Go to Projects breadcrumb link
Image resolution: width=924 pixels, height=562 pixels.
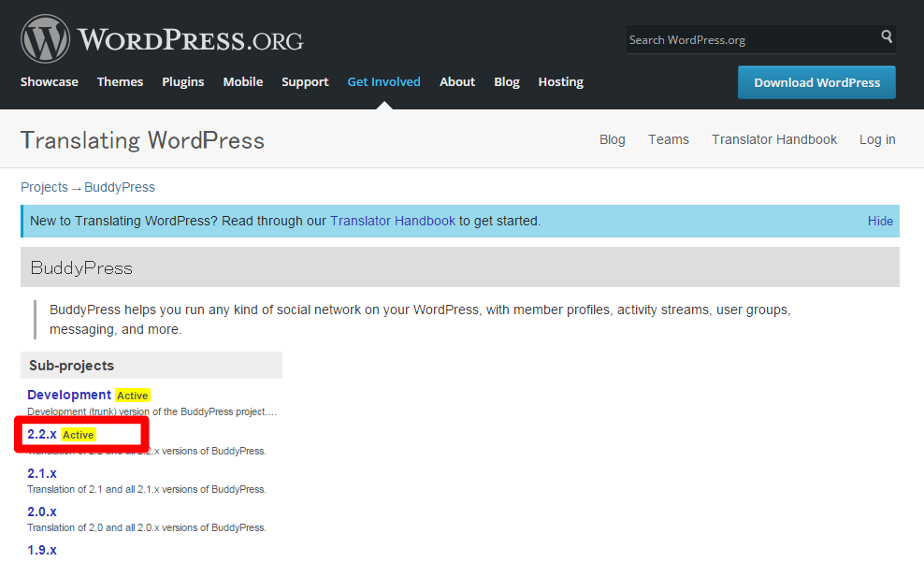tap(44, 187)
